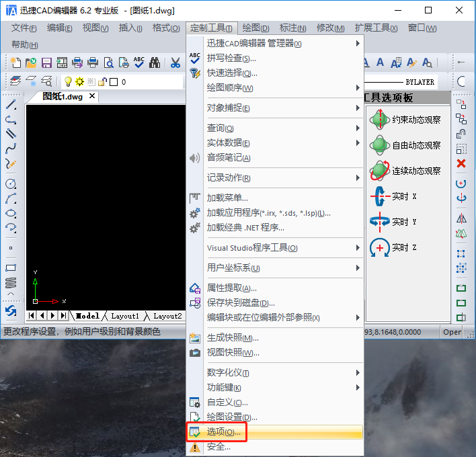Open the 编辑 menu

point(59,28)
